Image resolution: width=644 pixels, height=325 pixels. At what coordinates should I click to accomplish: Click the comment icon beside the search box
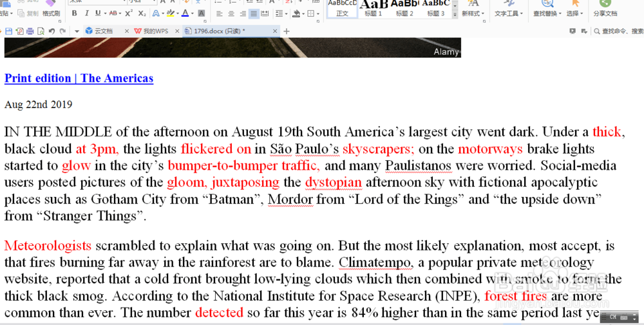pos(584,31)
